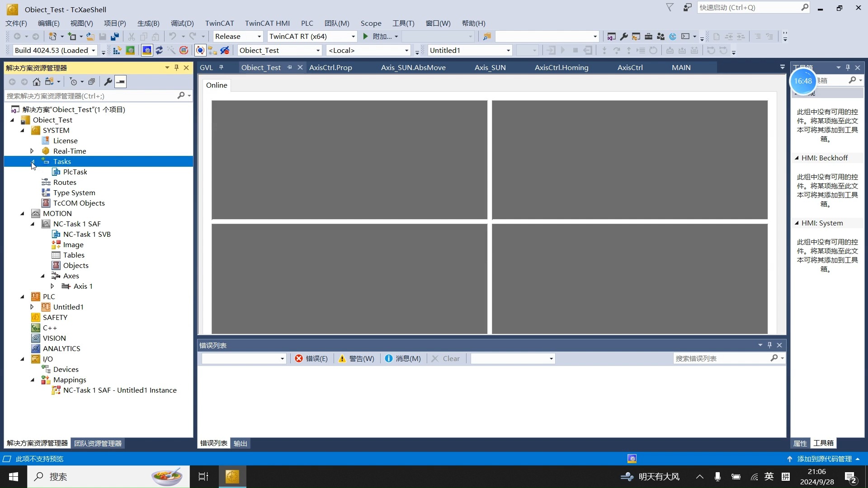Click the Restart TwinCAT Run Mode icon

[x=130, y=50]
